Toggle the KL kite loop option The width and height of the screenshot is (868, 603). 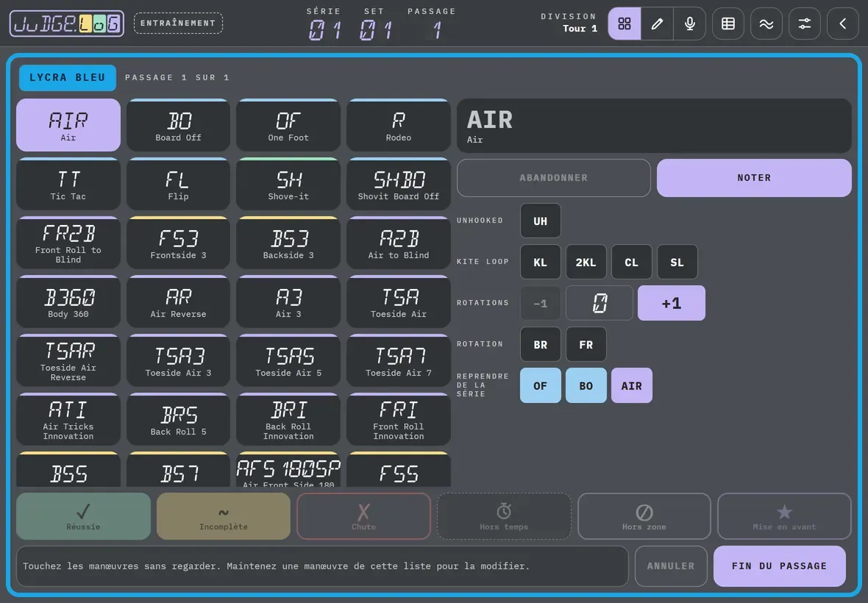pos(540,263)
